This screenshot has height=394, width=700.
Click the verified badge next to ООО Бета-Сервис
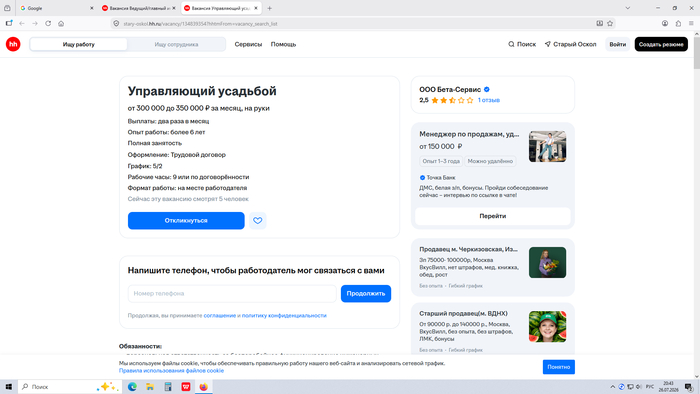487,89
